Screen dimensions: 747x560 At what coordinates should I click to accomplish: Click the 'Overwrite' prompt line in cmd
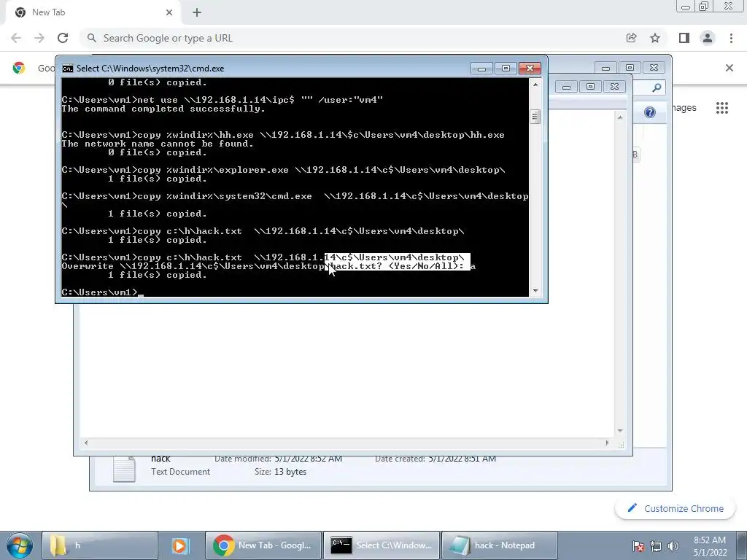tap(268, 266)
